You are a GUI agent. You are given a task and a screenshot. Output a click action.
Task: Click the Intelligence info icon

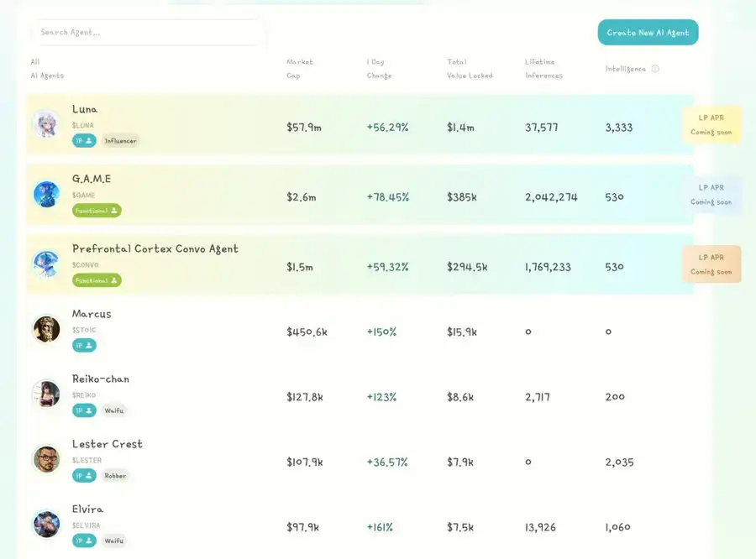coord(655,69)
